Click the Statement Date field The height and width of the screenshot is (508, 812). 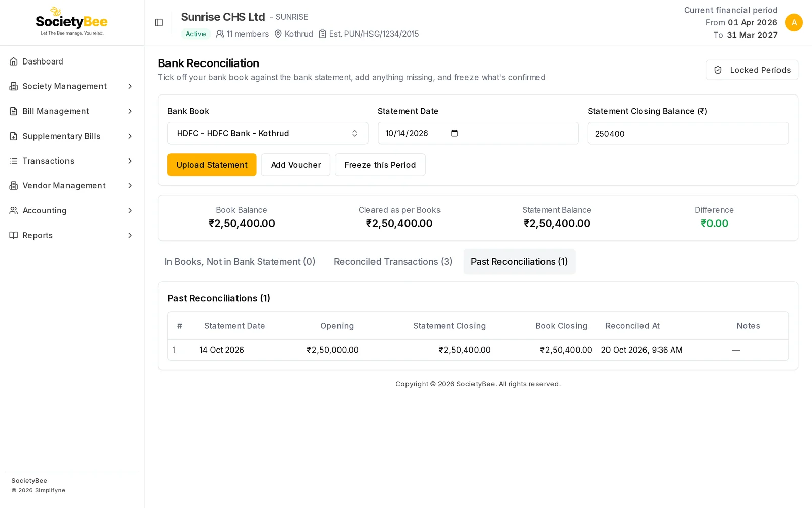coord(478,133)
